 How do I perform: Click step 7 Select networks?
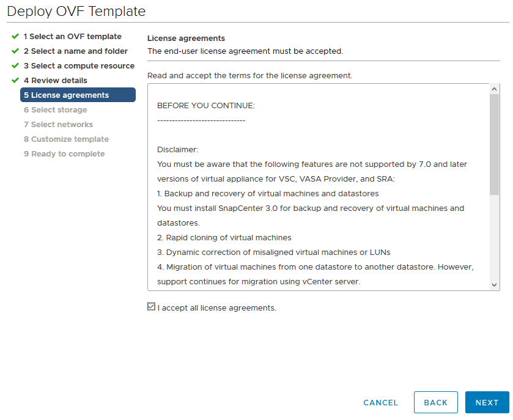(58, 125)
